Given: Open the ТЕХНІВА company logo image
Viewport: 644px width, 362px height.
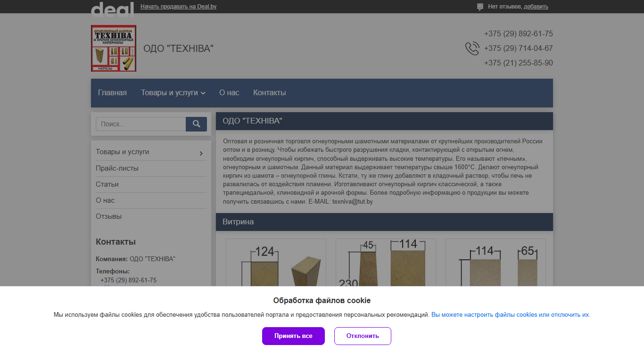Looking at the screenshot, I should [x=114, y=48].
